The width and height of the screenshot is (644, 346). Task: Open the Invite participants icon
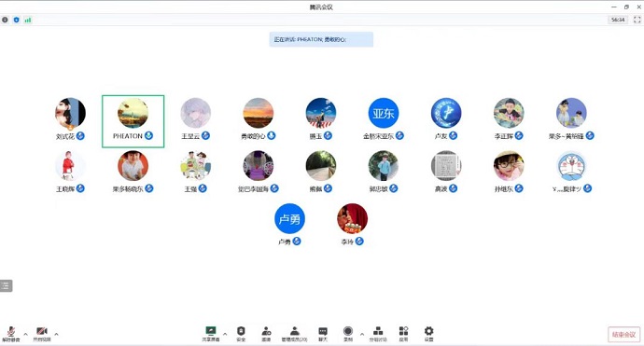[266, 334]
